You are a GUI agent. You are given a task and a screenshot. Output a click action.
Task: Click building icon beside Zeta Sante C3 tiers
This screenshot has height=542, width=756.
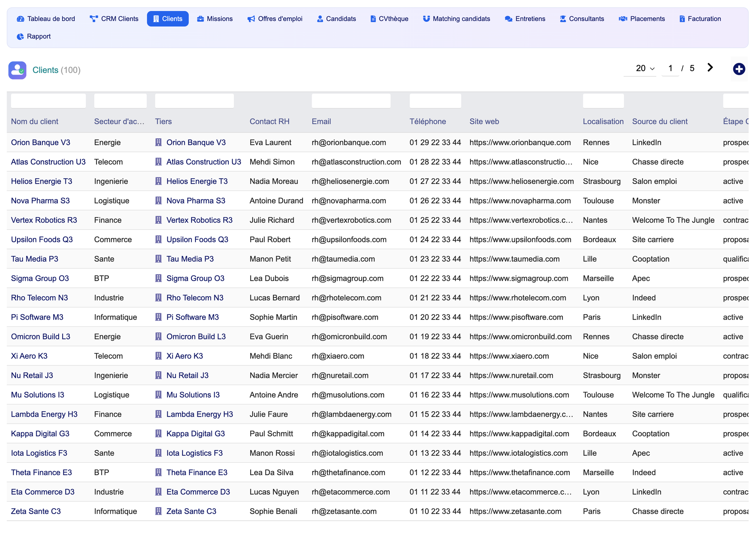coord(159,511)
